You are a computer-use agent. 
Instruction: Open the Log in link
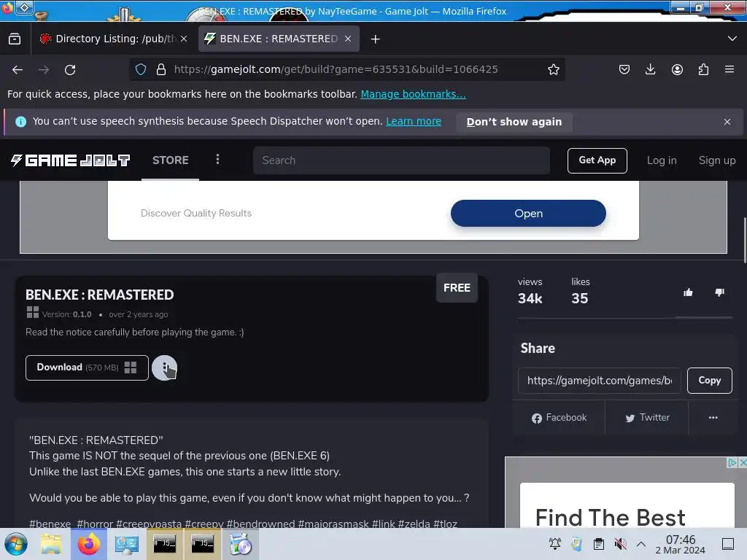(662, 160)
